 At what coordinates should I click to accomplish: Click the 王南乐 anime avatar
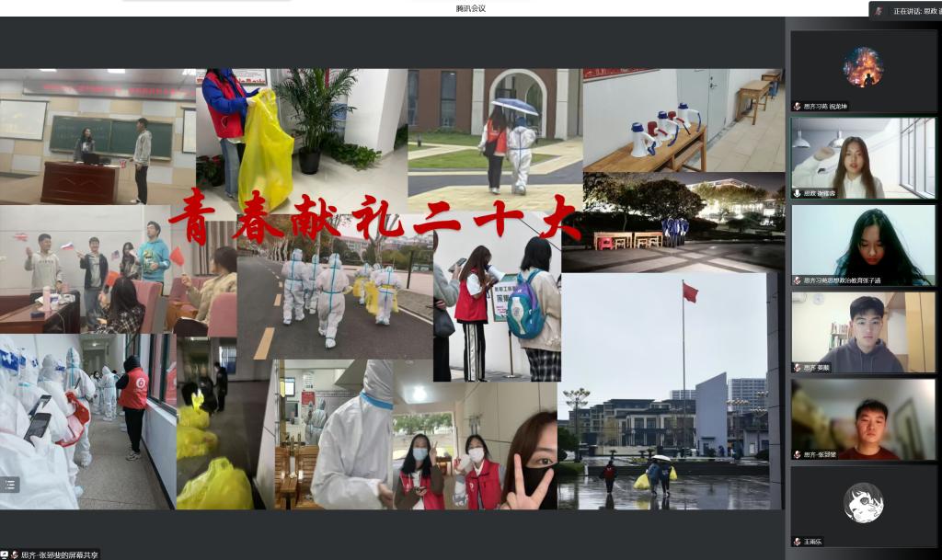coord(863,503)
